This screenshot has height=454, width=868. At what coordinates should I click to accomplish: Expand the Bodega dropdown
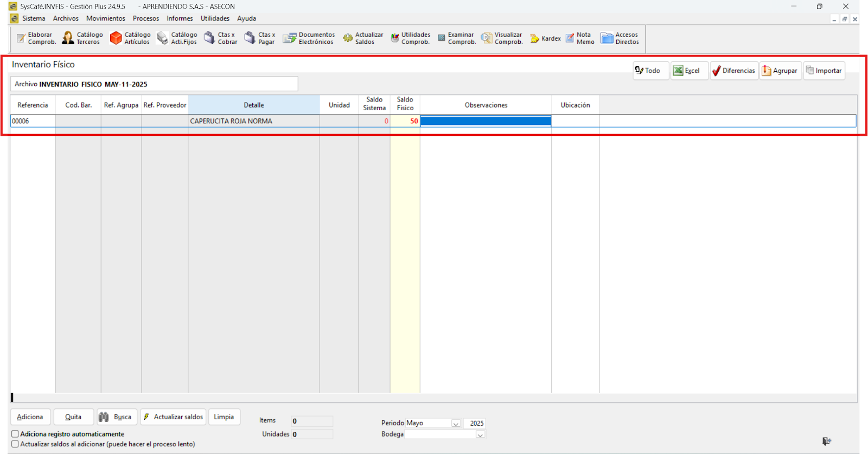click(480, 434)
